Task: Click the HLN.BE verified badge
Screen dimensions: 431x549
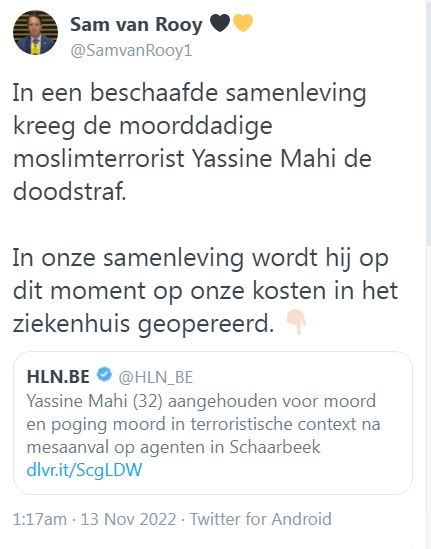Action: coord(104,375)
